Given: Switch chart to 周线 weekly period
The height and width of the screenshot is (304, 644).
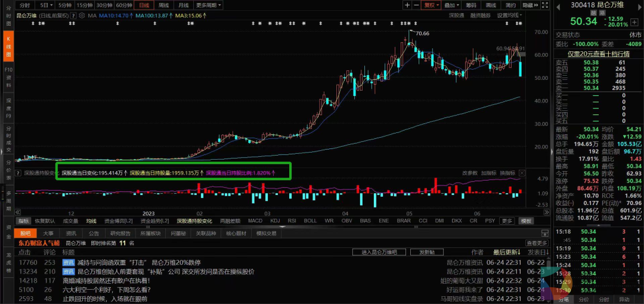Looking at the screenshot, I should click(x=163, y=5).
